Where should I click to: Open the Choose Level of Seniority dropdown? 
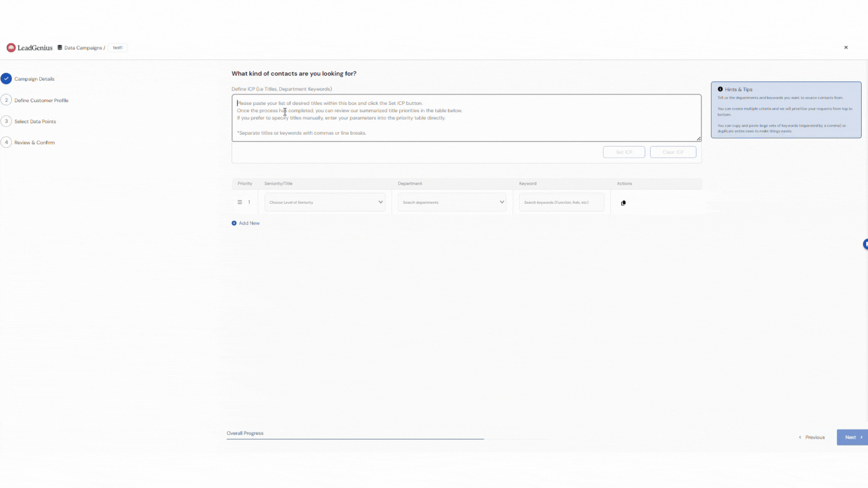tap(325, 202)
